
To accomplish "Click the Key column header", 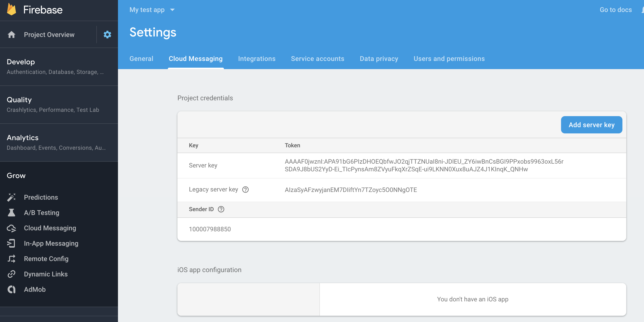I will pos(193,145).
